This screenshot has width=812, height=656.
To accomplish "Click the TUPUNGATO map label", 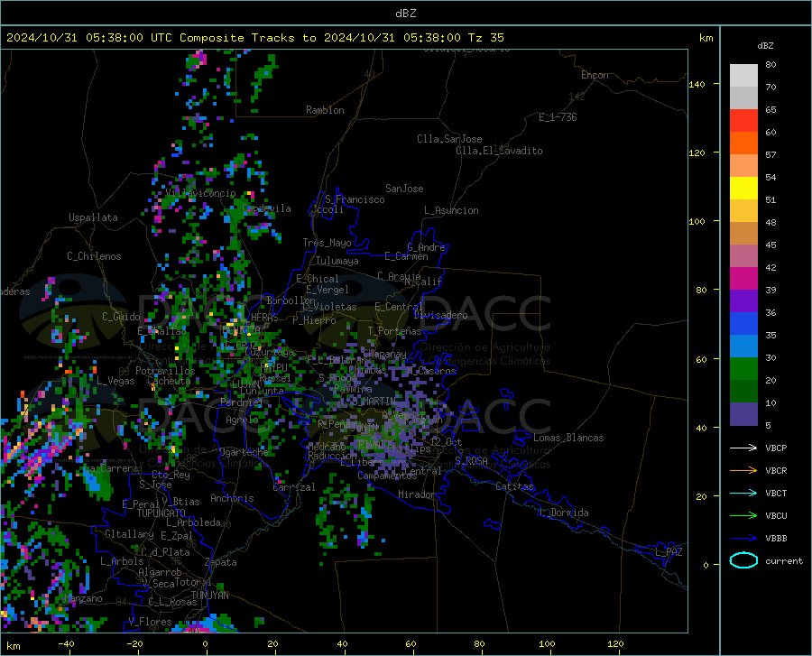I will (x=161, y=513).
